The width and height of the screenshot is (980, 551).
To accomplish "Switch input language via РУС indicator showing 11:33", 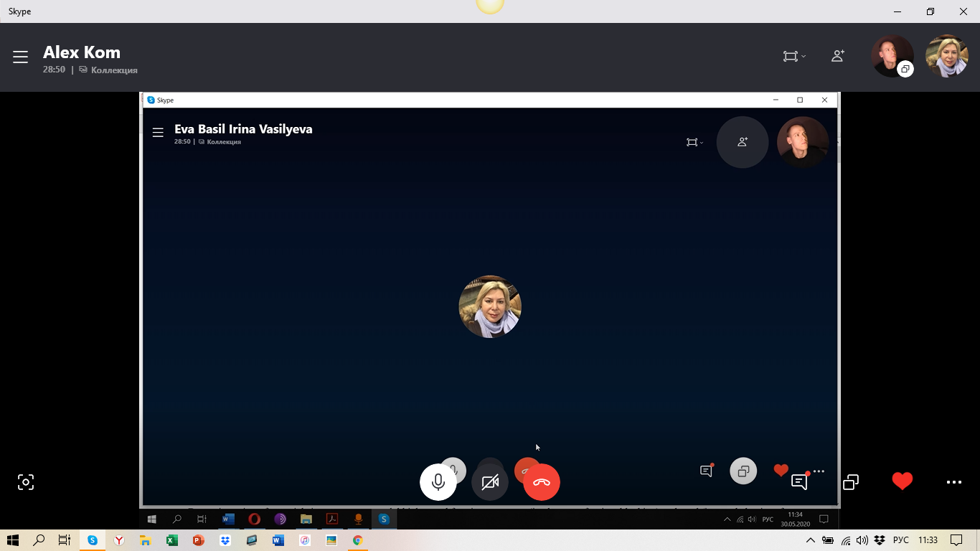I will (900, 540).
